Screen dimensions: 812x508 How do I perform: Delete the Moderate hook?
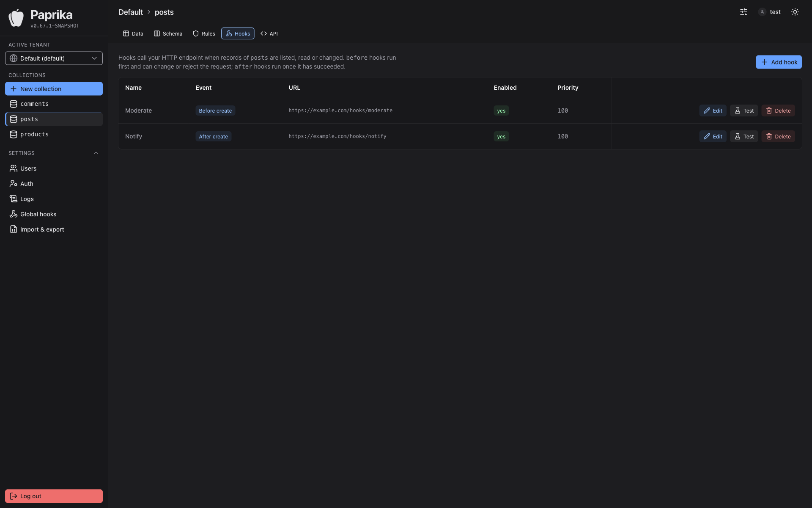778,110
